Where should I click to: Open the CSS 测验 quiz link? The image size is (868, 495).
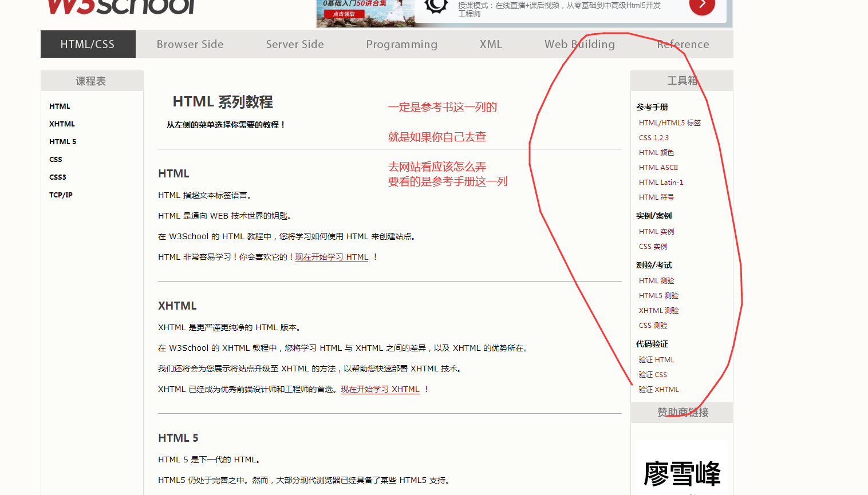click(x=653, y=326)
